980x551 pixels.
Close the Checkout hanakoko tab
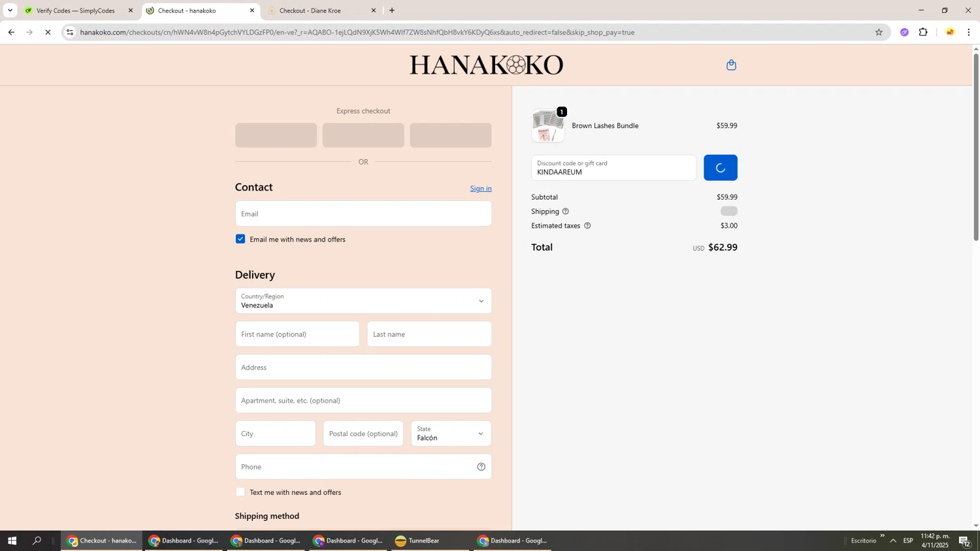tap(252, 10)
